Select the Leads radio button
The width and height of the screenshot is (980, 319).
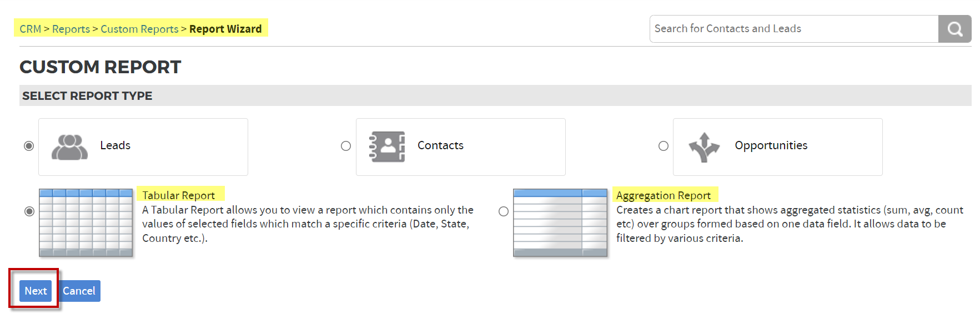[x=29, y=146]
